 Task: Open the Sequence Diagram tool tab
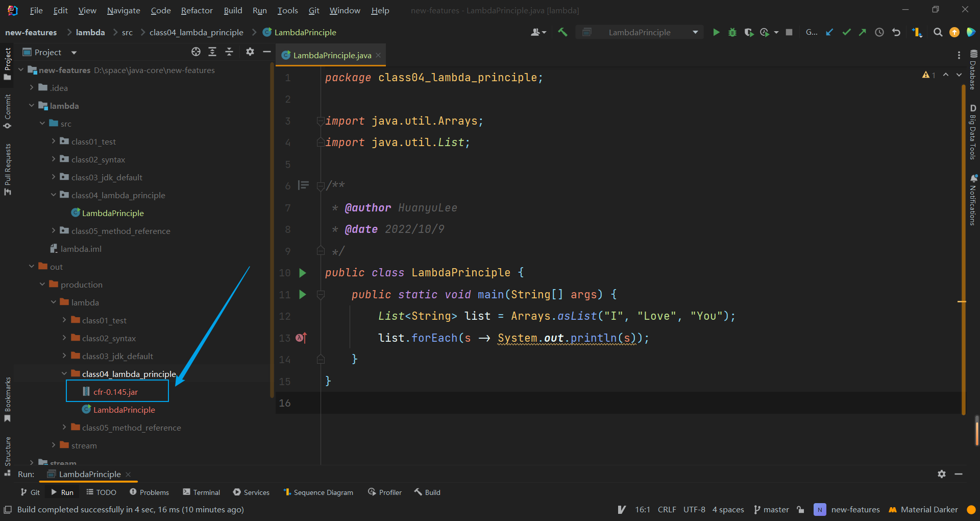click(x=318, y=492)
